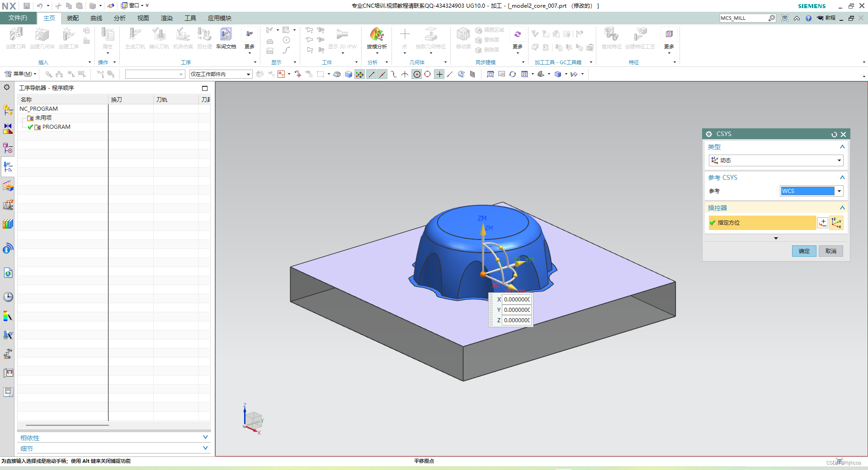Click the command finder search icon
868x470 pixels.
coord(772,18)
